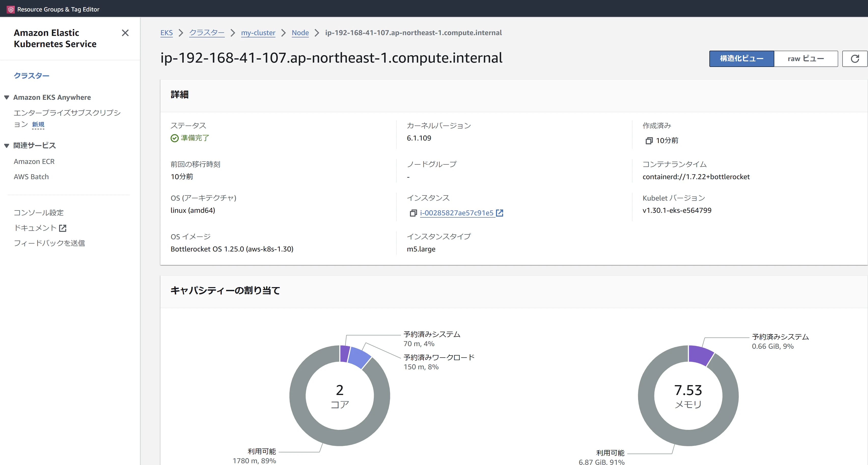
Task: Click the OS image value Bottlerocket OS 1.25.0
Action: coord(232,249)
